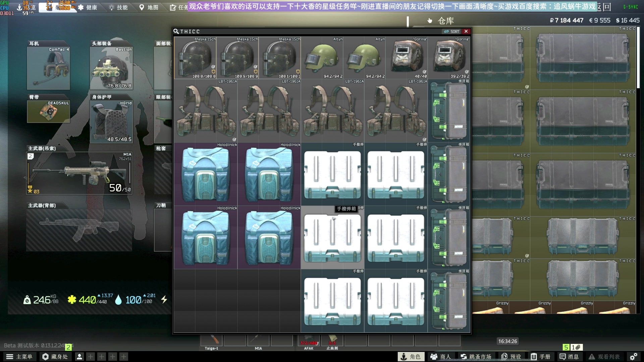Select Maska 1Sch helmet with 108.8/108.8 durability
The height and width of the screenshot is (362, 644).
click(195, 58)
